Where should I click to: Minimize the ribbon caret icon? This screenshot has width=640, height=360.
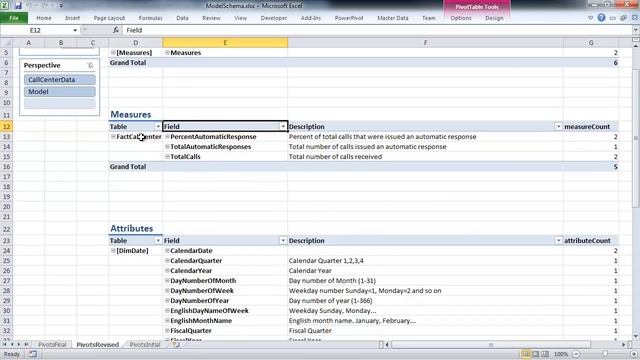click(x=591, y=18)
